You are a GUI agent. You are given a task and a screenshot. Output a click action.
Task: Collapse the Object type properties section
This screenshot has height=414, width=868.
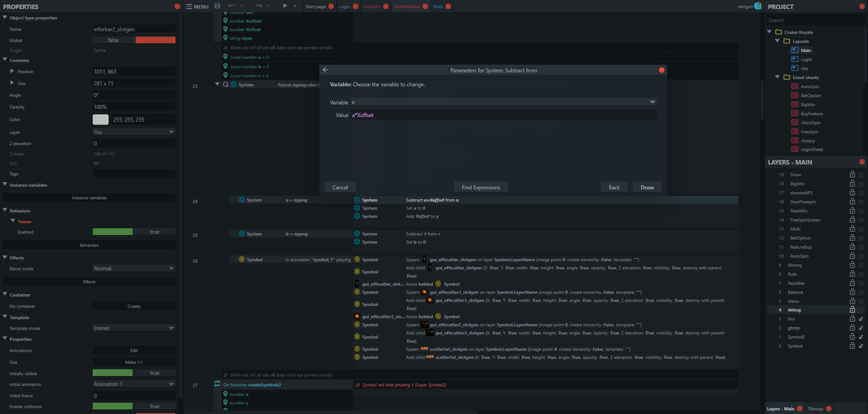click(x=5, y=18)
